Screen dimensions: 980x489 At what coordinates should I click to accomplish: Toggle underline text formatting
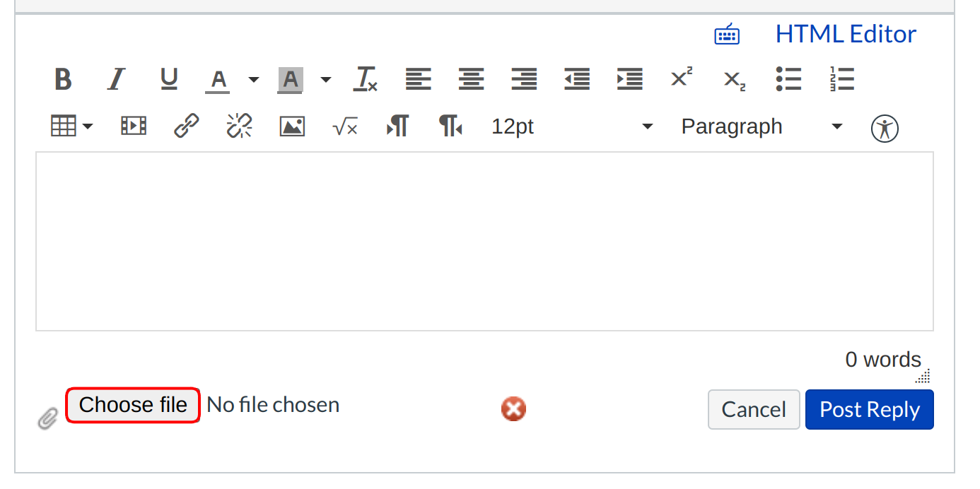point(168,78)
